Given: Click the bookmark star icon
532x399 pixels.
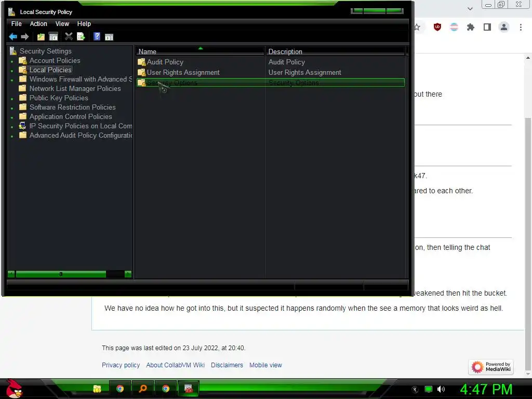Looking at the screenshot, I should point(417,27).
